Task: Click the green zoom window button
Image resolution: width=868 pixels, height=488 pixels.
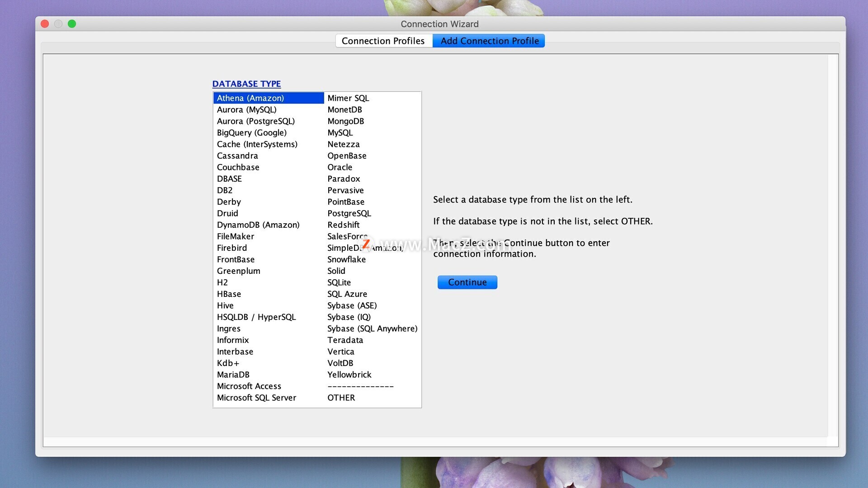Action: pos(72,23)
